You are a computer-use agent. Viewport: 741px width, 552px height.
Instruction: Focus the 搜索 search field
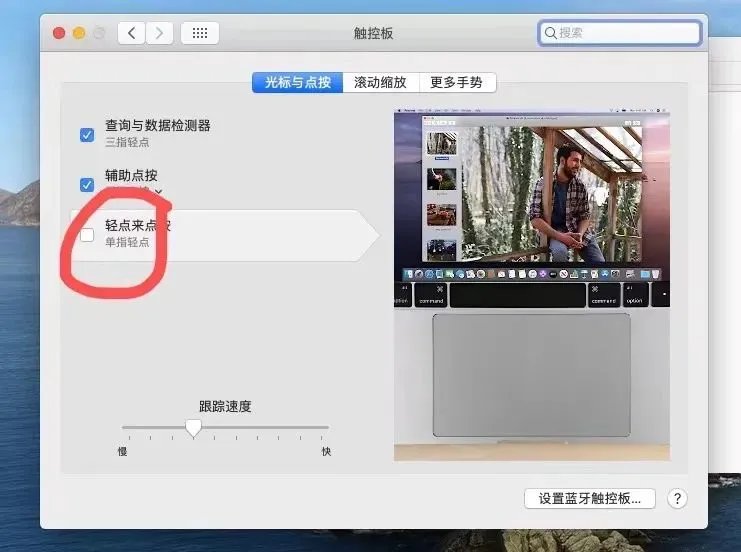pyautogui.click(x=619, y=33)
